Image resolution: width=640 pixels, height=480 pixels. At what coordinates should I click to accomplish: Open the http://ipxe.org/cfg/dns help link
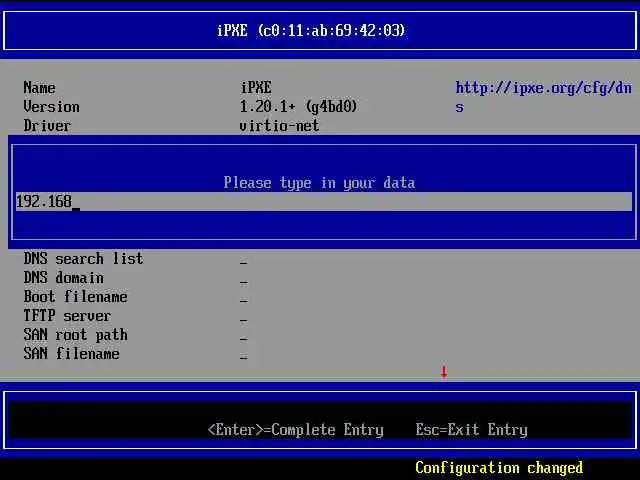543,97
